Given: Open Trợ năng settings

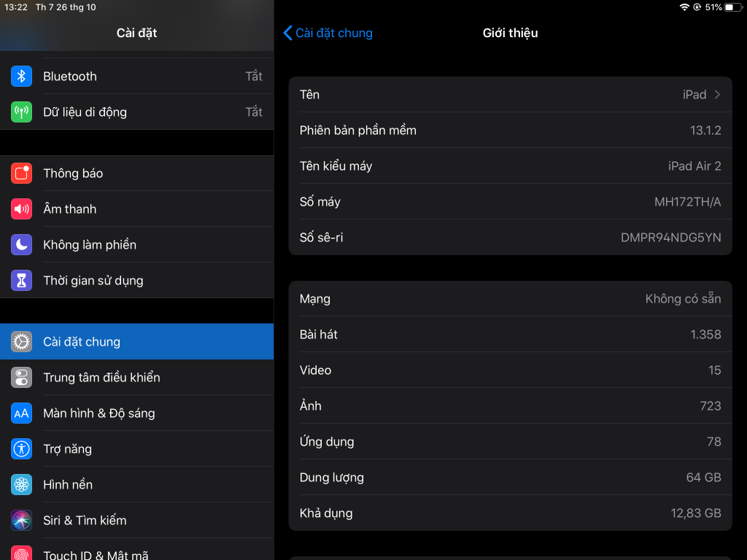Looking at the screenshot, I should [x=136, y=449].
